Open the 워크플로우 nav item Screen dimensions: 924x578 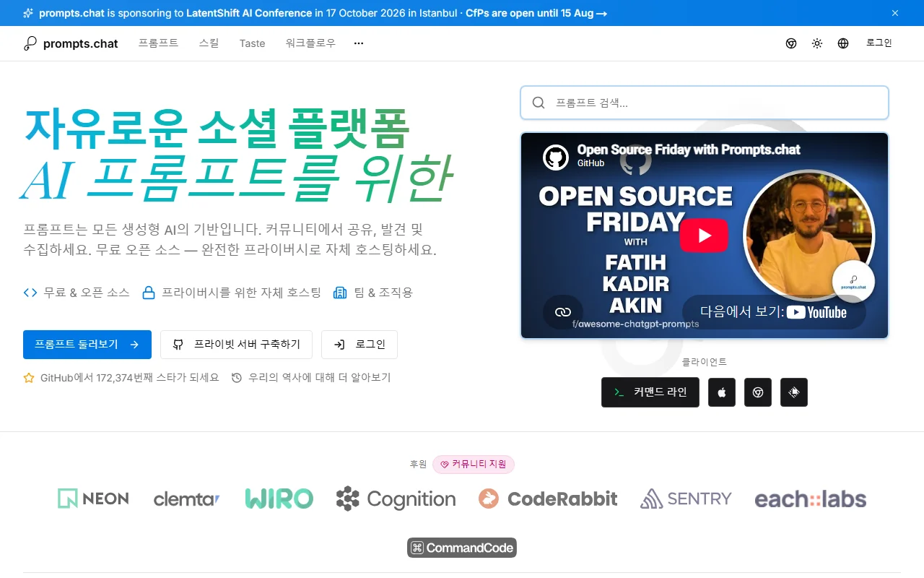[310, 43]
